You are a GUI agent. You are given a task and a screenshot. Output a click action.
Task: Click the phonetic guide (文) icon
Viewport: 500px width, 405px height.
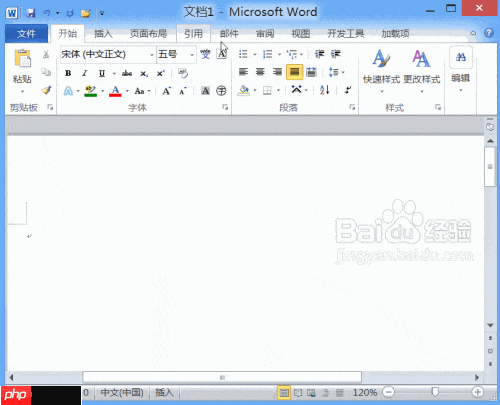click(x=205, y=54)
